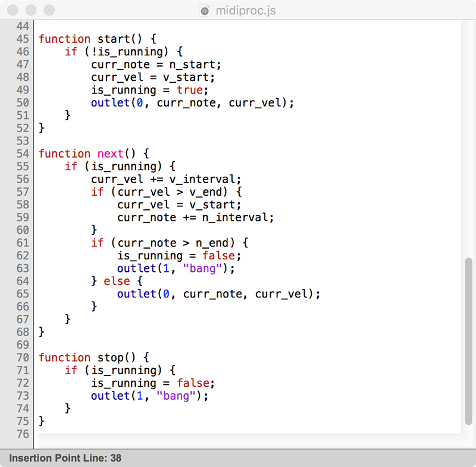The image size is (476, 467).
Task: Click closing brace on line 52
Action: coord(42,128)
